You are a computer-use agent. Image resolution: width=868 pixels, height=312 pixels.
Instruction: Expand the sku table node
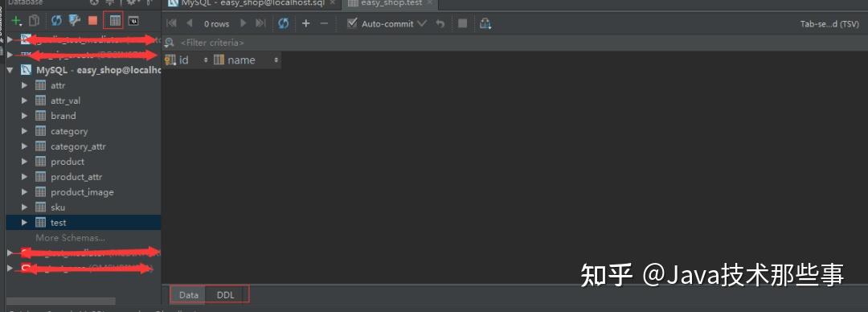coord(24,207)
